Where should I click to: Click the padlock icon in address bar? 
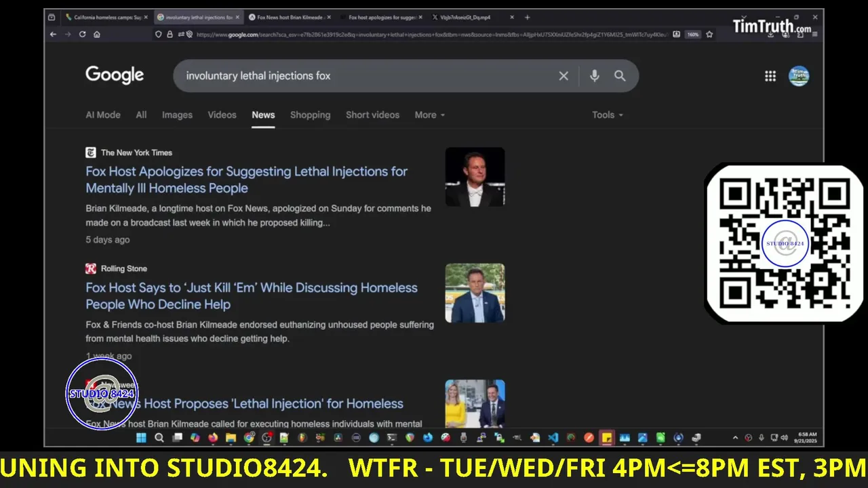(170, 35)
